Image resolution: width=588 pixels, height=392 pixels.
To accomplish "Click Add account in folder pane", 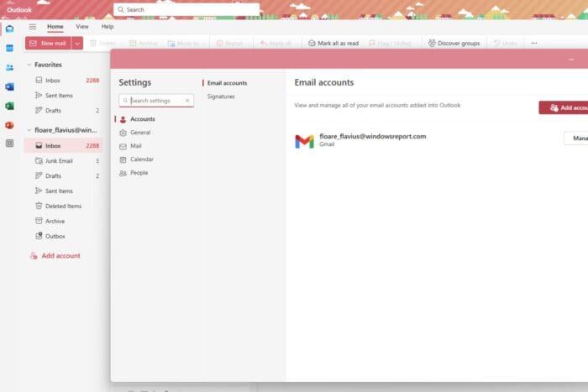I will pos(55,255).
